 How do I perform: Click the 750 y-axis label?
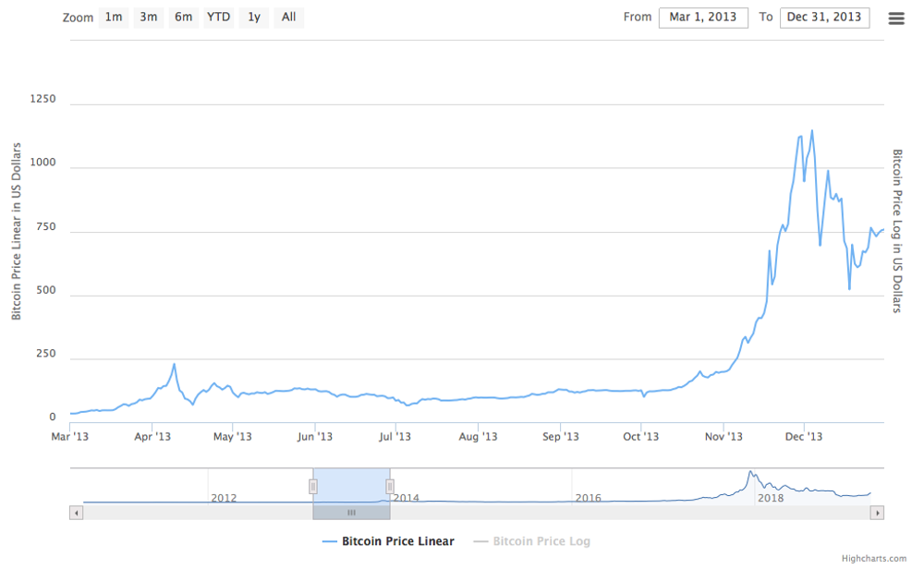[46, 227]
